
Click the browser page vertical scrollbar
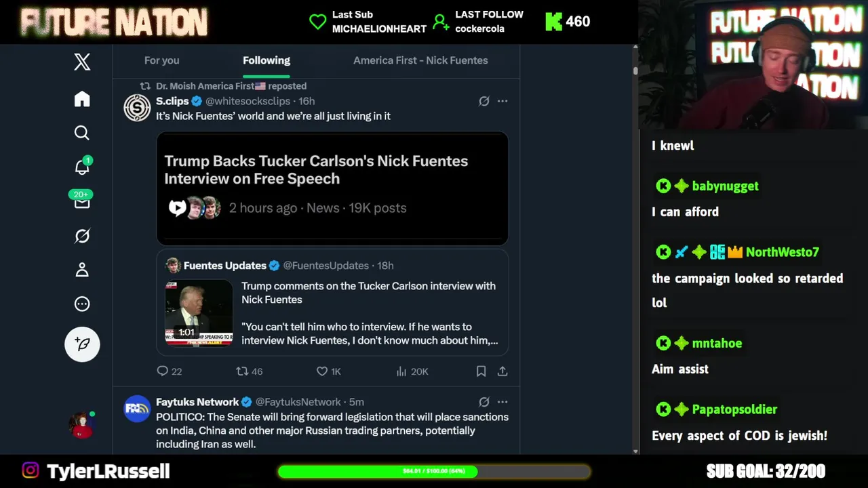click(635, 249)
